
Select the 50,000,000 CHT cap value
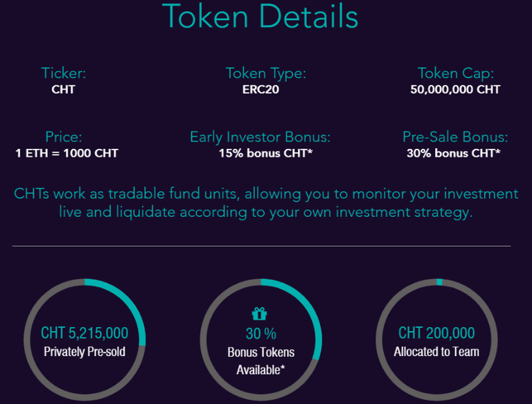pyautogui.click(x=454, y=89)
